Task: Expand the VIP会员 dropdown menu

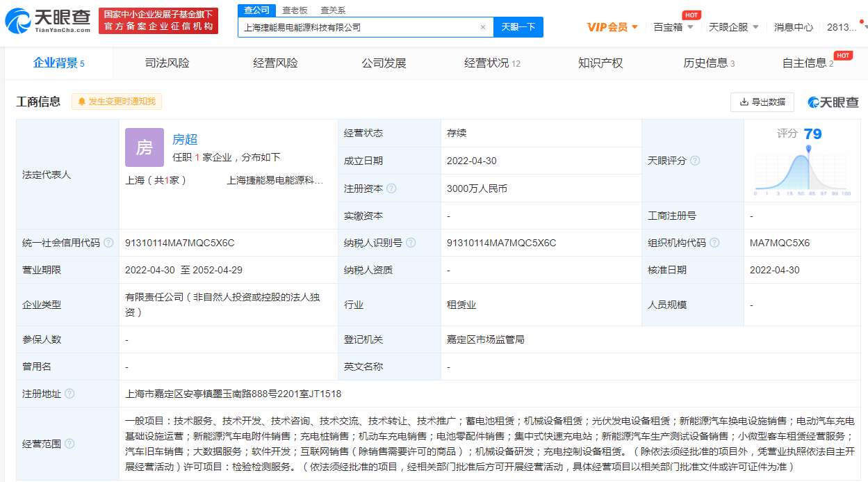Action: tap(612, 27)
